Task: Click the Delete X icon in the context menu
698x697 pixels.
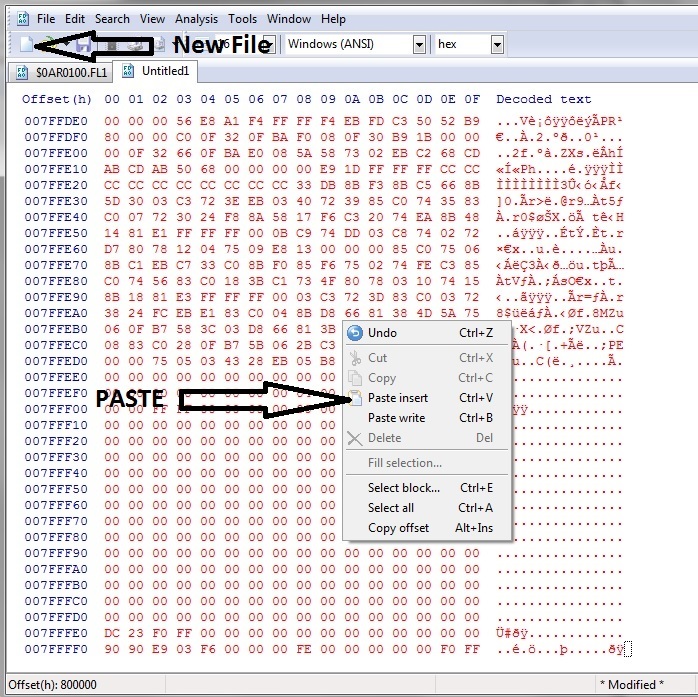Action: coord(355,438)
